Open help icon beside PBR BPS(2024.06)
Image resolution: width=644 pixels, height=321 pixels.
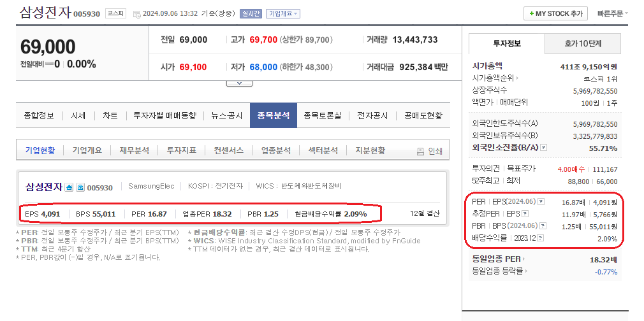point(543,225)
